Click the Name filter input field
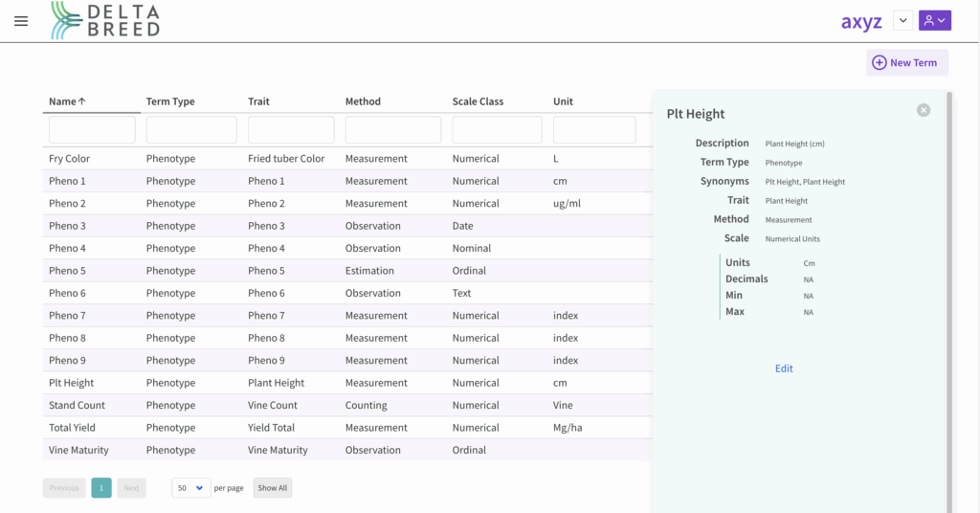The width and height of the screenshot is (980, 513). 92,130
